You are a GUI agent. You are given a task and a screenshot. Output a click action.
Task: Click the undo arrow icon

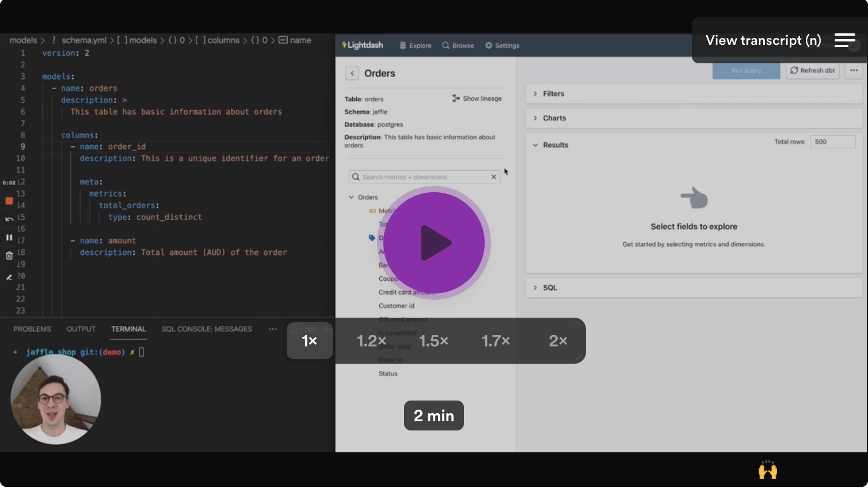(x=9, y=219)
